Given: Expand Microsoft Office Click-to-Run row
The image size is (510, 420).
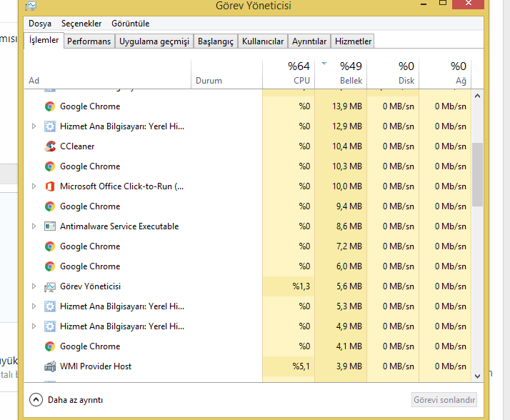Looking at the screenshot, I should click(34, 186).
